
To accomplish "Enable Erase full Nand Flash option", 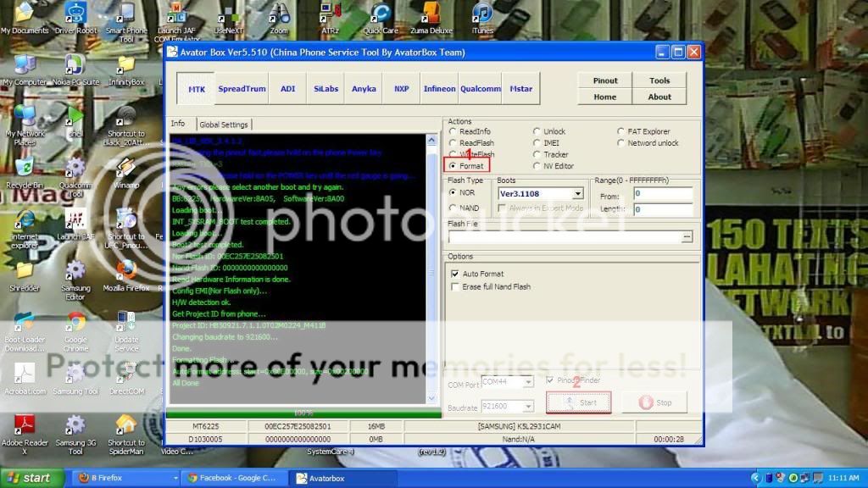I will click(x=454, y=286).
